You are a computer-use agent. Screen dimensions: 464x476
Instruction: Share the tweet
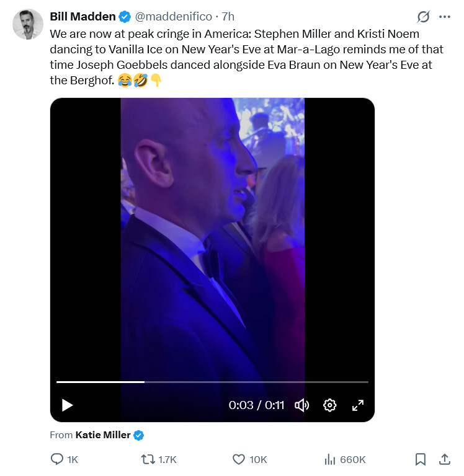point(444,459)
